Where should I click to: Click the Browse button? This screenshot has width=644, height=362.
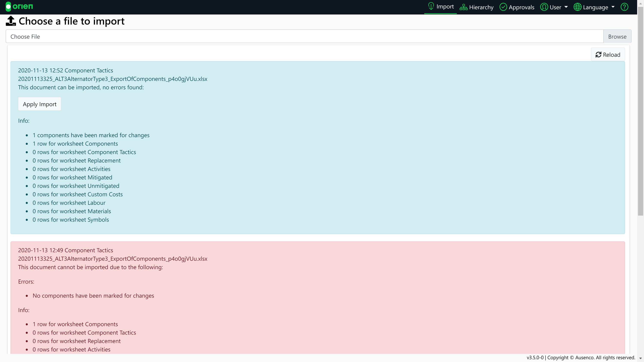click(617, 36)
